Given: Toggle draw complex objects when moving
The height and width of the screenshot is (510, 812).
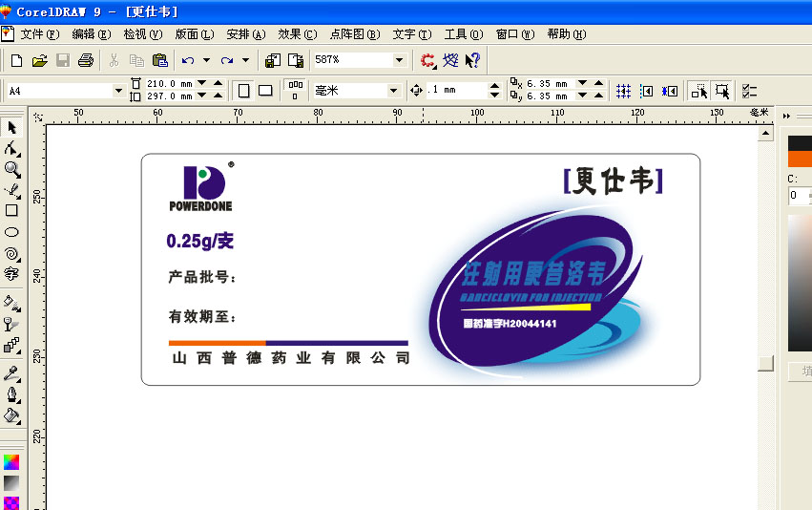Looking at the screenshot, I should tap(699, 92).
